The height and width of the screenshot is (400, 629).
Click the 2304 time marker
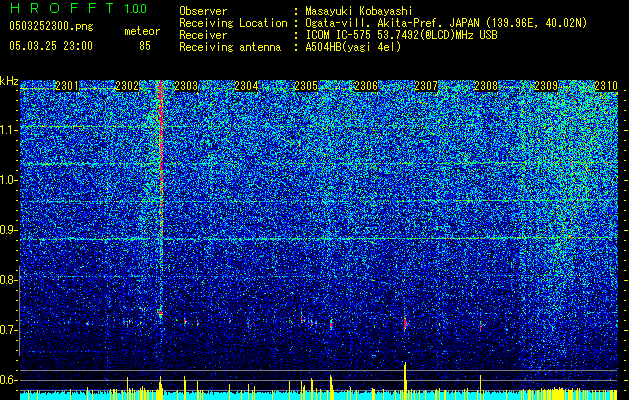(246, 86)
